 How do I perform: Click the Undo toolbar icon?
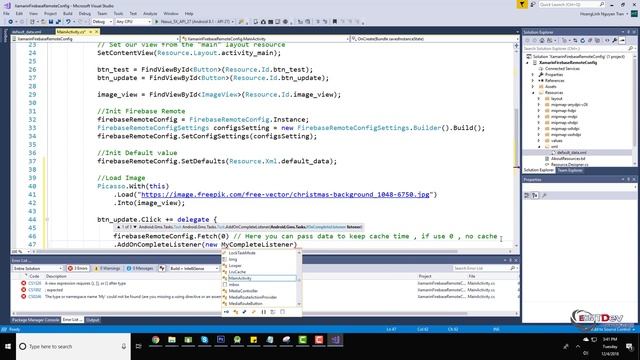click(68, 22)
